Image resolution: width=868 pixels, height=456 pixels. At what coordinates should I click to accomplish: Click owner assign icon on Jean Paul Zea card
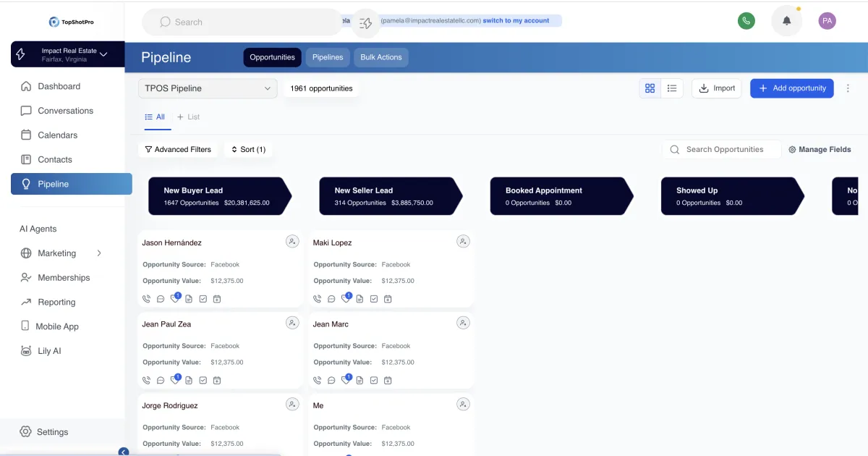click(x=292, y=323)
